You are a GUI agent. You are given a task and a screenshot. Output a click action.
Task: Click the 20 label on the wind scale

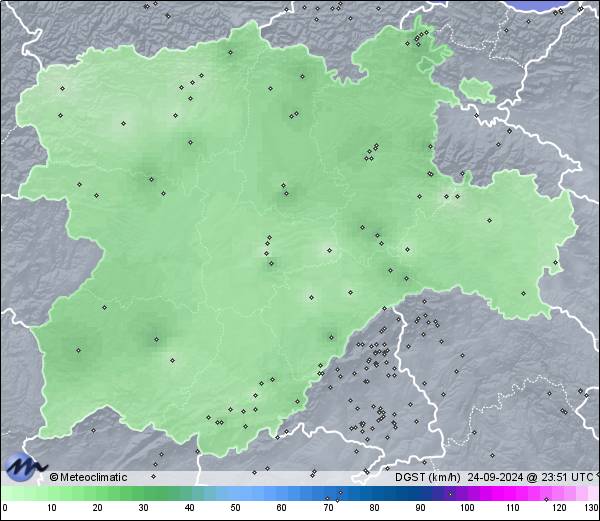click(x=98, y=508)
